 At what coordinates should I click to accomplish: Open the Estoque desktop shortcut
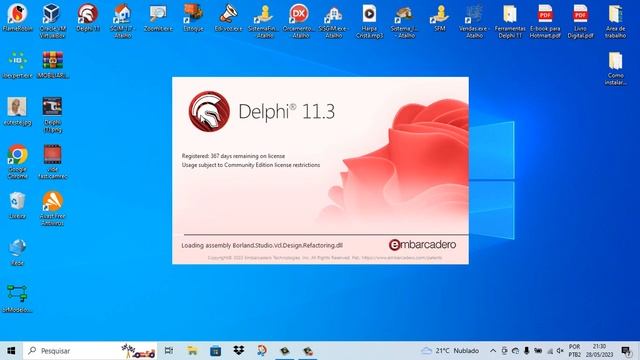tap(193, 17)
